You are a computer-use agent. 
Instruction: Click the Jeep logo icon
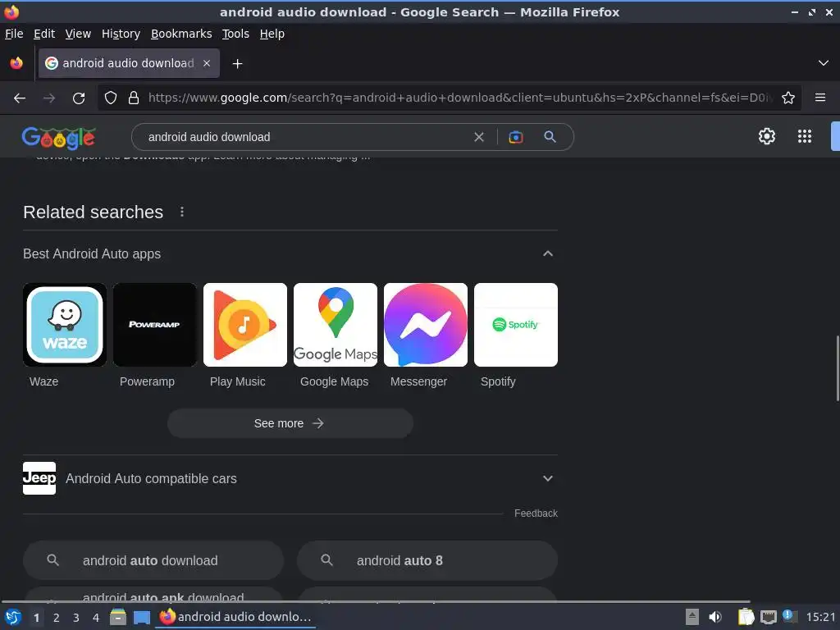click(39, 478)
